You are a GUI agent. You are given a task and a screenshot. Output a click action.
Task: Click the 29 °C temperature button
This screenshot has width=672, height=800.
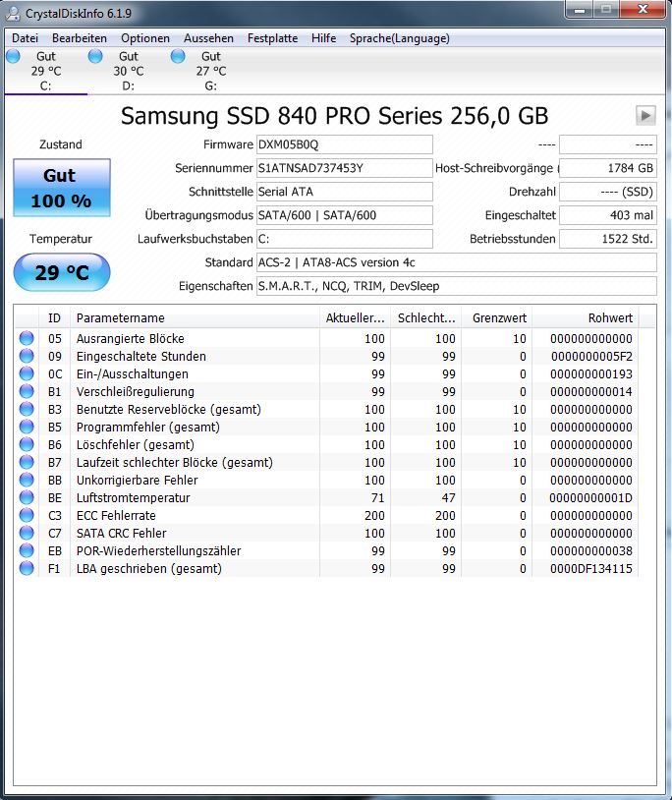coord(62,272)
